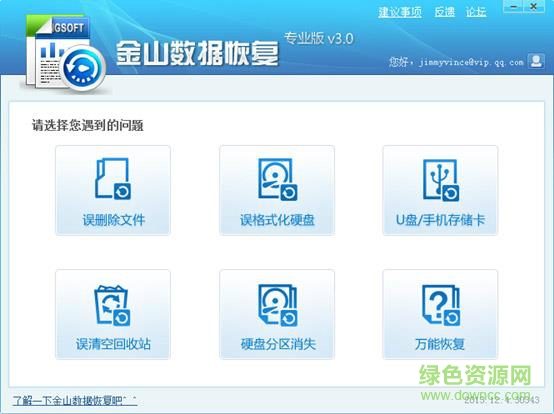Open the 误删除文件 recovery option
554x414 pixels.
tap(113, 190)
